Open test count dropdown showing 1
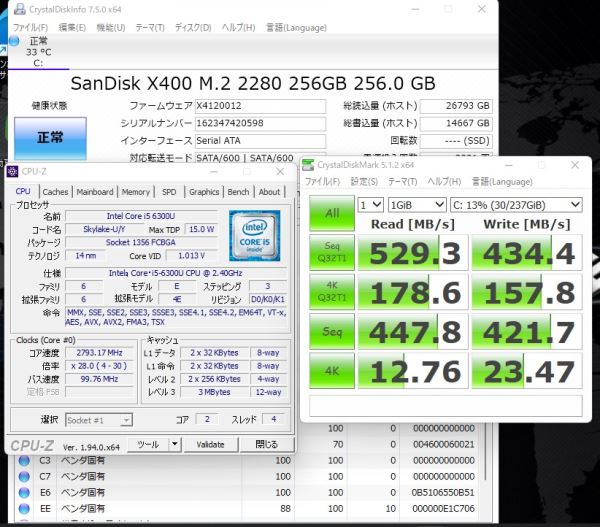 [x=370, y=205]
